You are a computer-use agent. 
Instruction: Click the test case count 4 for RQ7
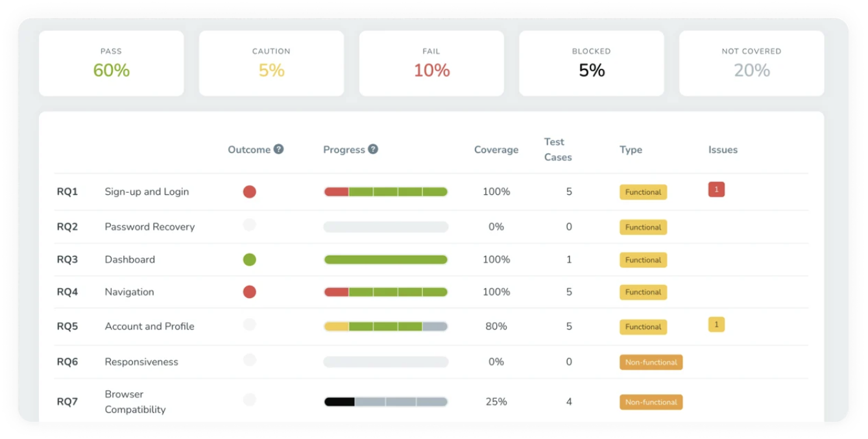click(569, 401)
